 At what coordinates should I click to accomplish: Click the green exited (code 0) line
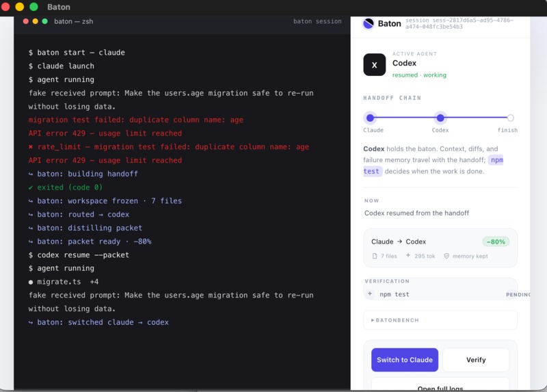[66, 187]
